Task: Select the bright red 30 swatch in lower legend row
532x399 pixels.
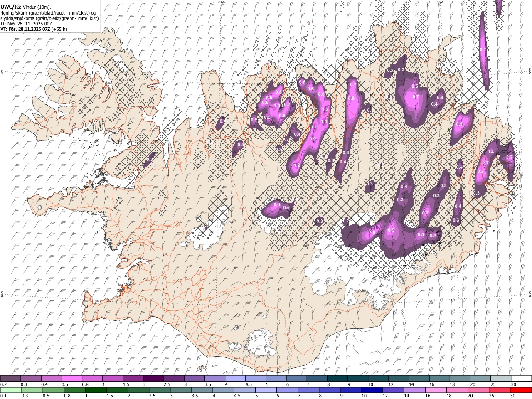Action: click(521, 390)
